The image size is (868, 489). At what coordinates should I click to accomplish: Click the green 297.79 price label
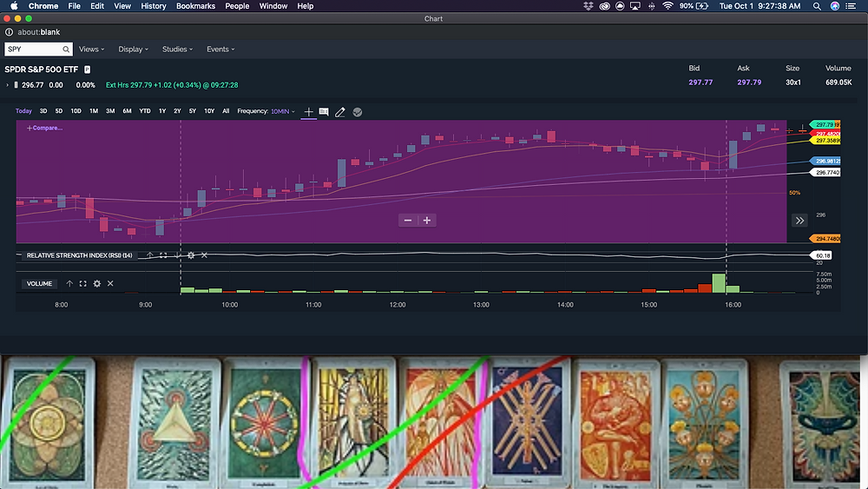[x=825, y=124]
